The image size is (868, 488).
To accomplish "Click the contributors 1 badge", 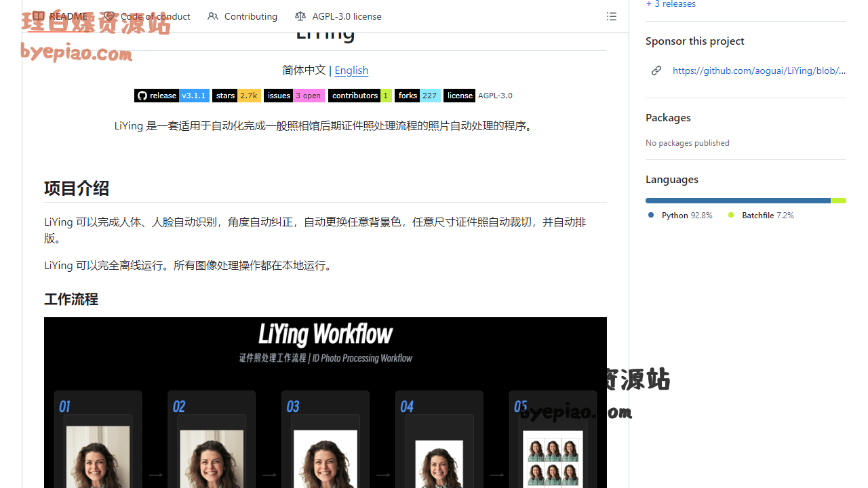I will point(360,96).
